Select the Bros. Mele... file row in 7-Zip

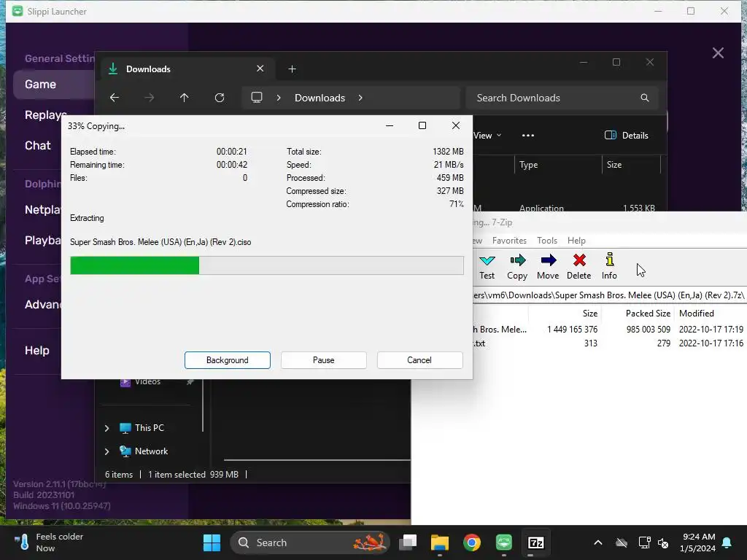[x=609, y=330]
